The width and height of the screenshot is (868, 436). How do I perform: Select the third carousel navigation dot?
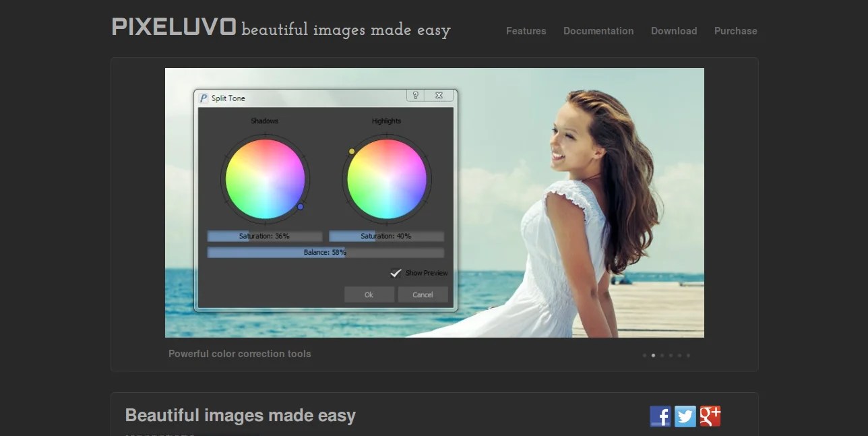[x=662, y=355]
